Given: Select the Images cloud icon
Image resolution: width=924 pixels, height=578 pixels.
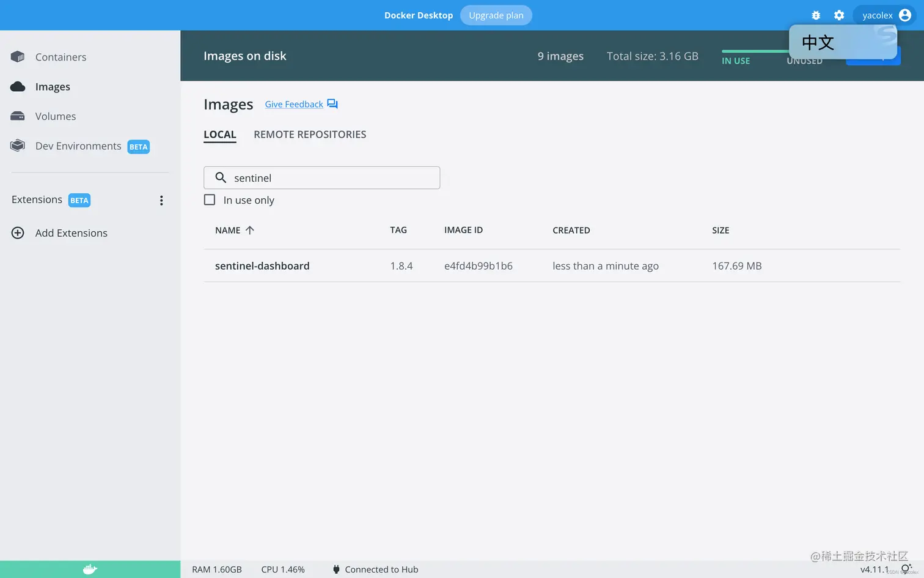Looking at the screenshot, I should [18, 87].
